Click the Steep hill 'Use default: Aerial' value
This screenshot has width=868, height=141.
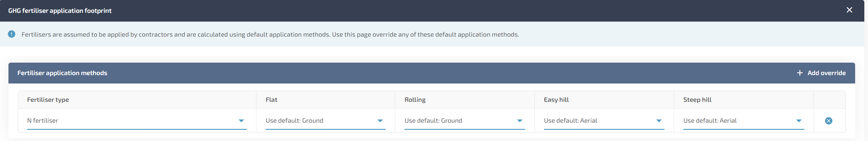pyautogui.click(x=710, y=120)
